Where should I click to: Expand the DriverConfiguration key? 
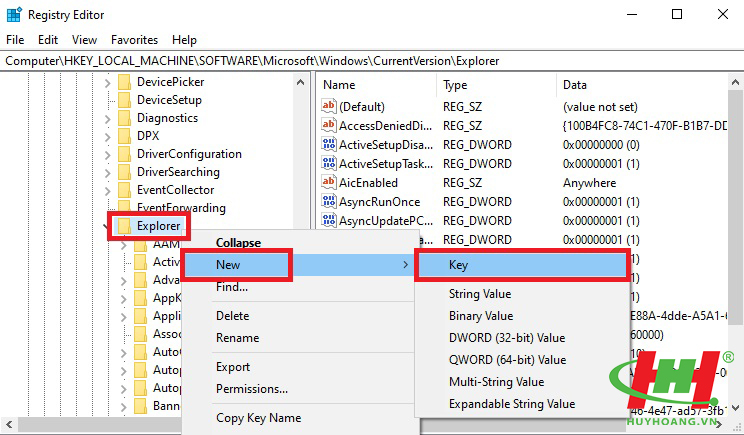[x=108, y=155]
